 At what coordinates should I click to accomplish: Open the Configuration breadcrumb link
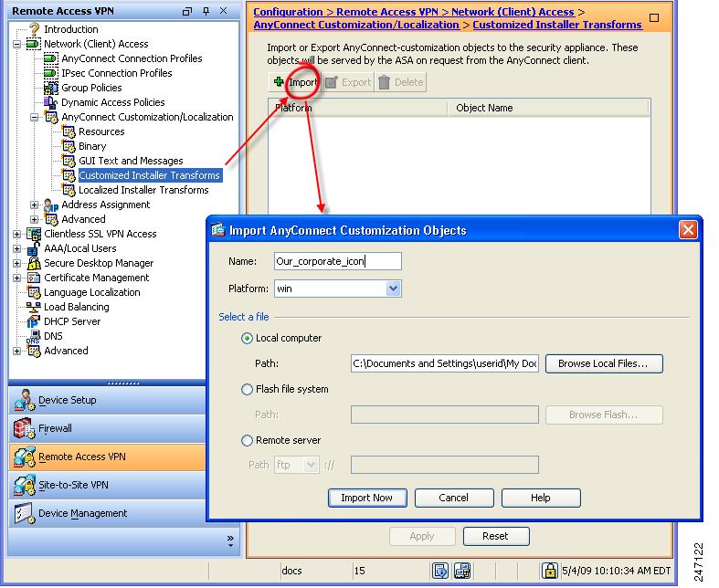pyautogui.click(x=288, y=12)
